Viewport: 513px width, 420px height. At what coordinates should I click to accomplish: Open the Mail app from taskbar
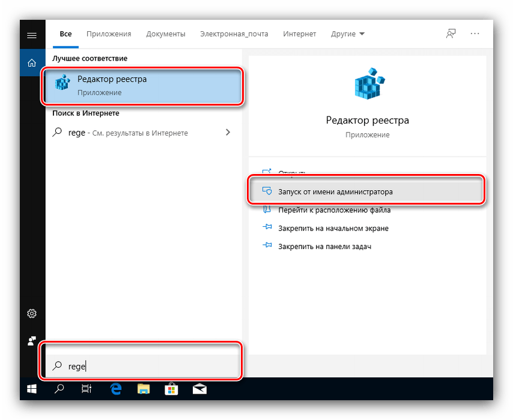[199, 389]
